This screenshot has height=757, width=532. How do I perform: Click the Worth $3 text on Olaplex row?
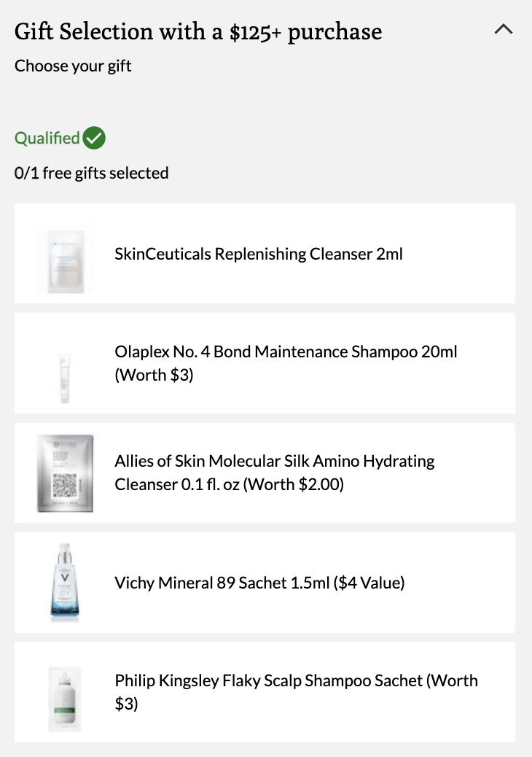pos(154,375)
